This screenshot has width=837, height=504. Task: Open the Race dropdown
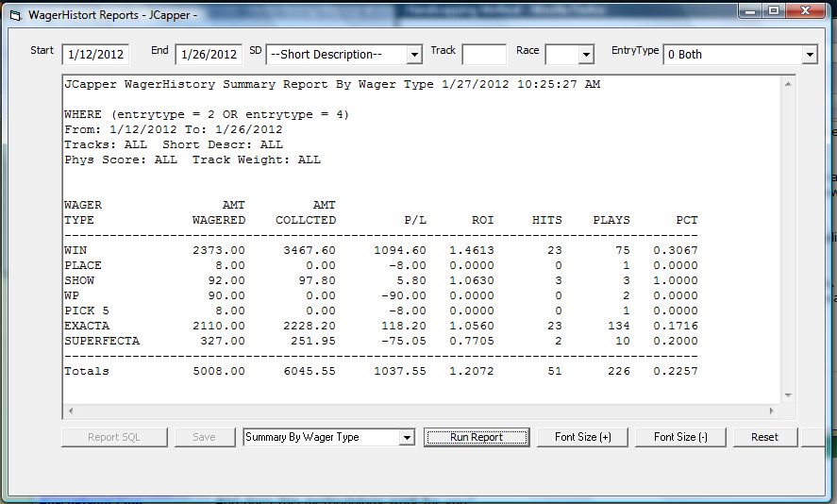click(x=586, y=55)
